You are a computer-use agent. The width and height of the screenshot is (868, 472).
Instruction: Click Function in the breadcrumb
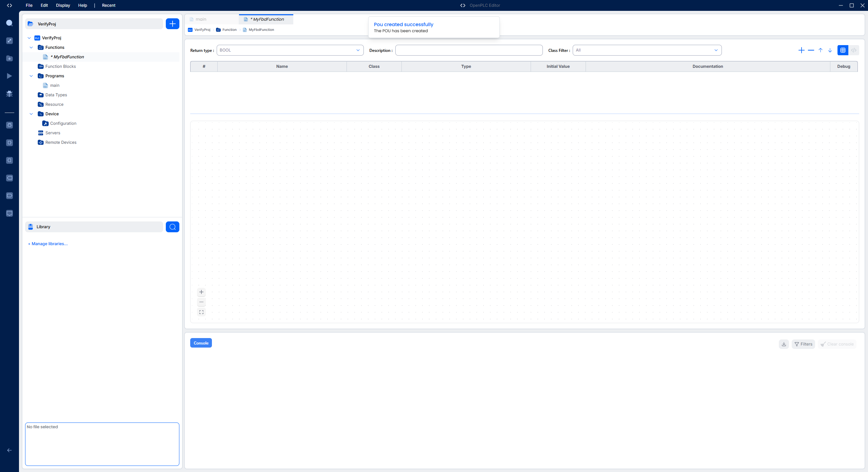(x=226, y=30)
